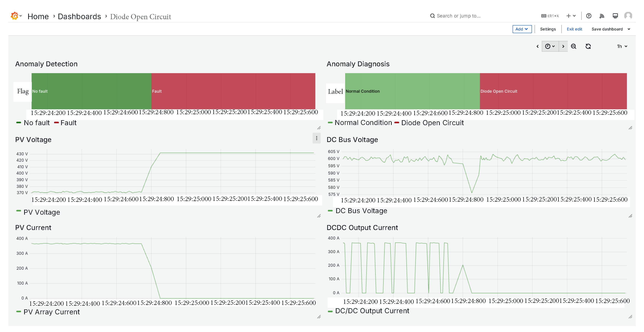Toggle PV Array Current legend series
The width and height of the screenshot is (644, 332).
(52, 312)
